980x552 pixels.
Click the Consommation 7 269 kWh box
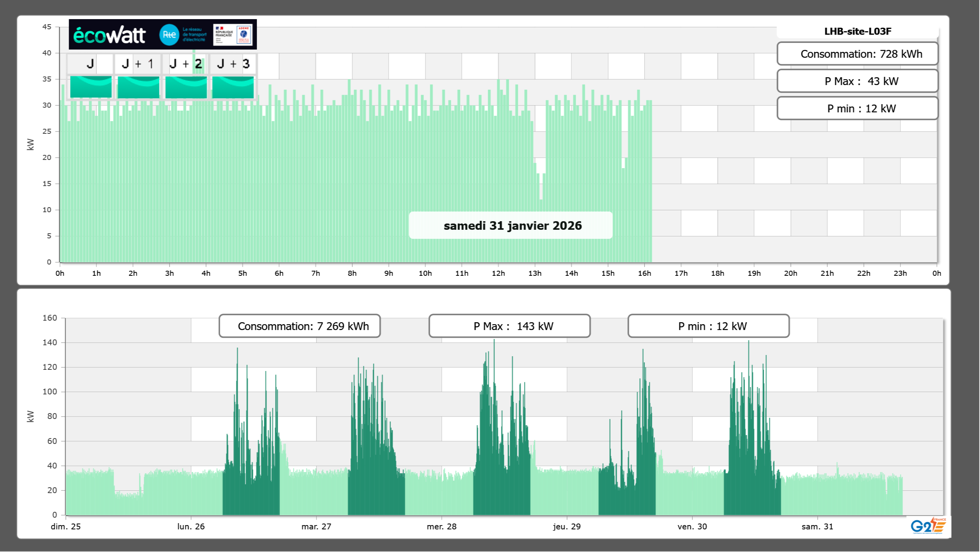299,326
